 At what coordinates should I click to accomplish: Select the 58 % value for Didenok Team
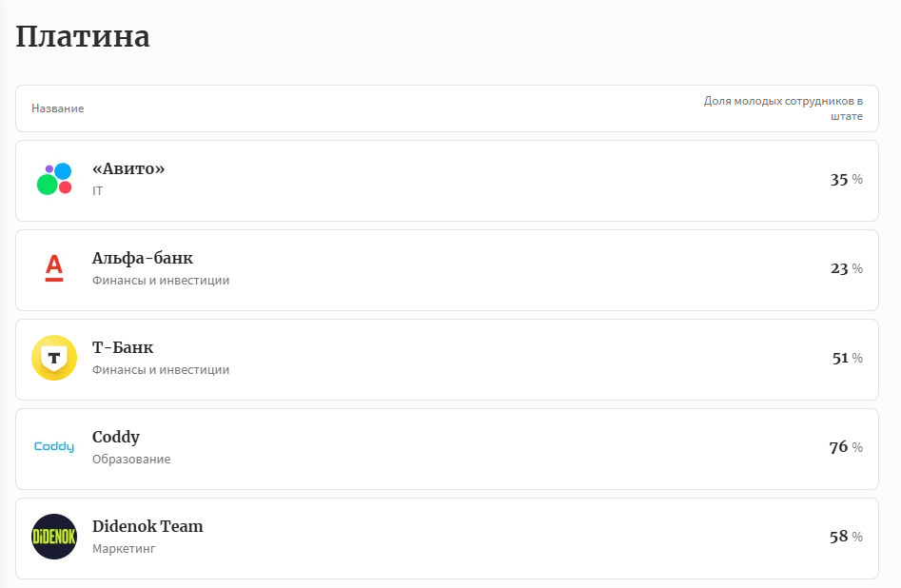point(846,537)
